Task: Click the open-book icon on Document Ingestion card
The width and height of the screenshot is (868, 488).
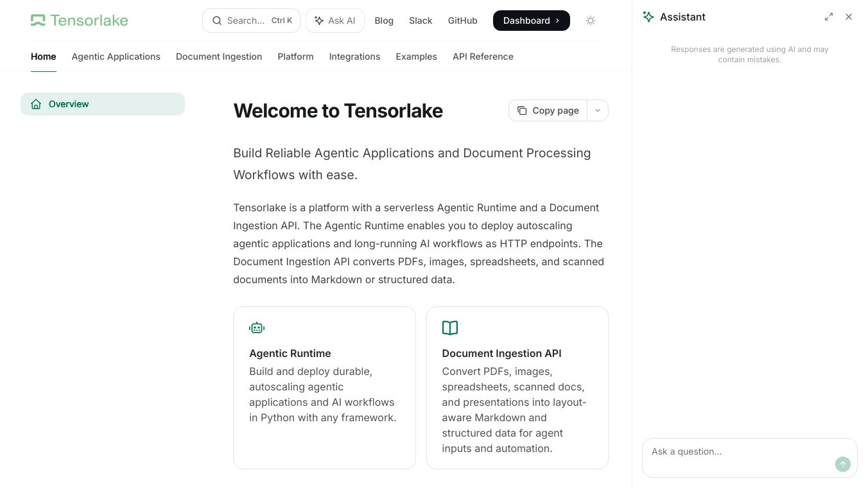Action: [450, 327]
